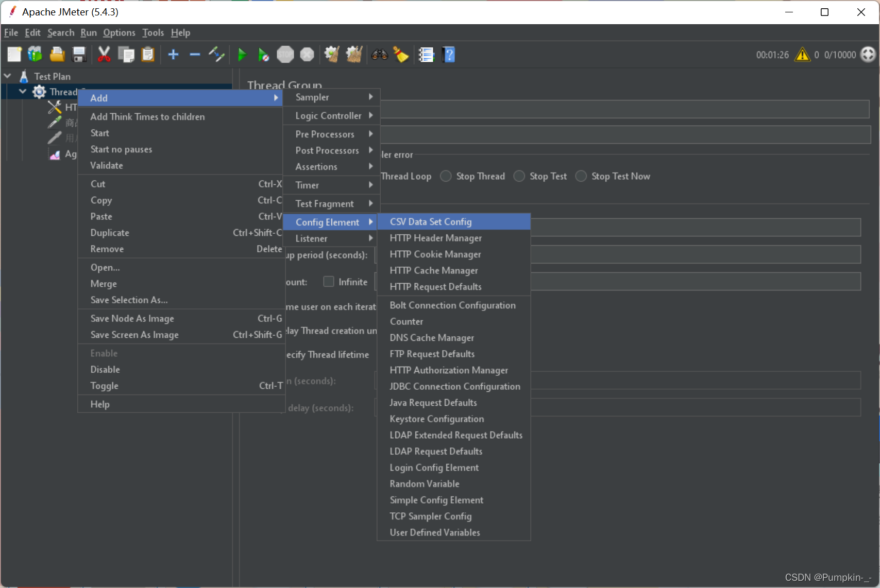Expand the Timer submenu

[331, 185]
